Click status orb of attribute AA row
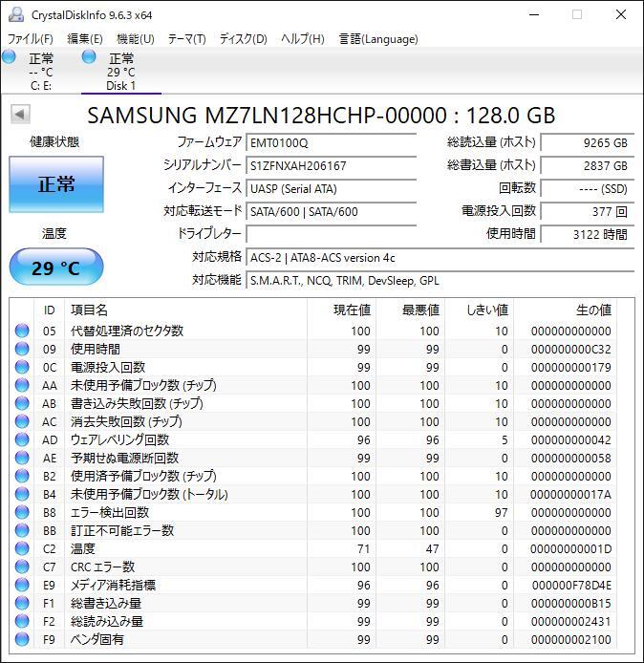 click(22, 385)
